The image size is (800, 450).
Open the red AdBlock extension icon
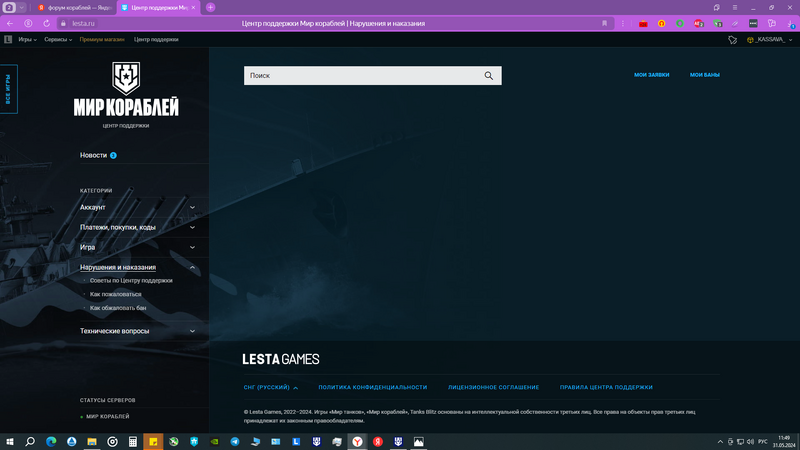pos(698,23)
